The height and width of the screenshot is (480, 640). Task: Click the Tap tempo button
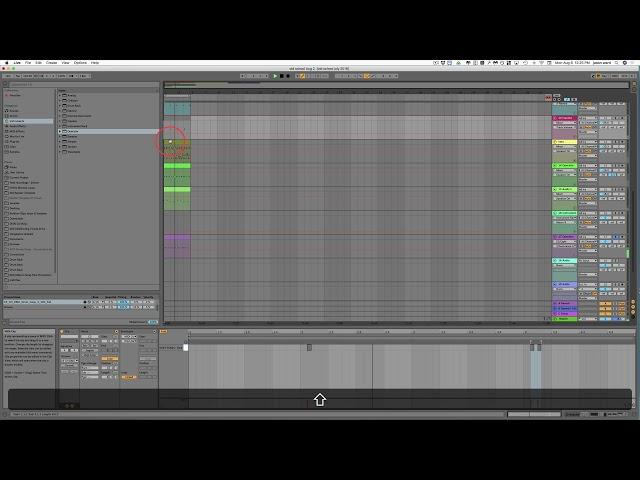click(18, 76)
